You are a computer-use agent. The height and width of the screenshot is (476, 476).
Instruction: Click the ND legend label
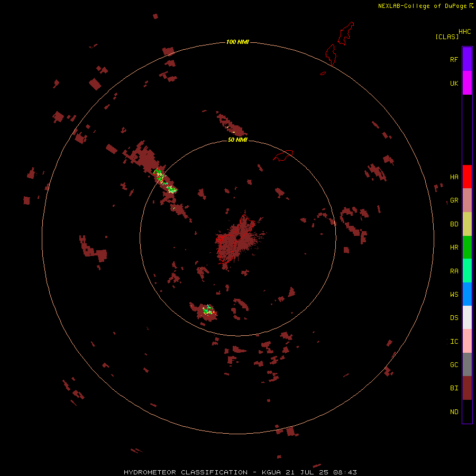tap(454, 412)
